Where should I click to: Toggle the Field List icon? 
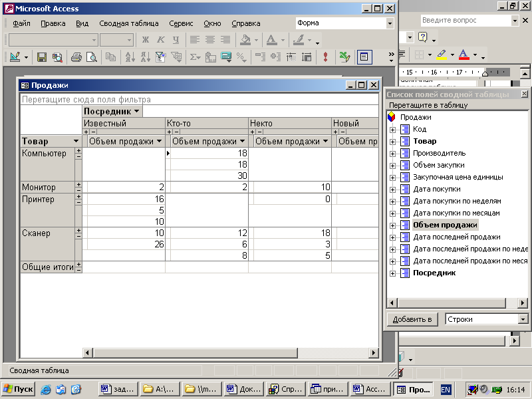(364, 57)
